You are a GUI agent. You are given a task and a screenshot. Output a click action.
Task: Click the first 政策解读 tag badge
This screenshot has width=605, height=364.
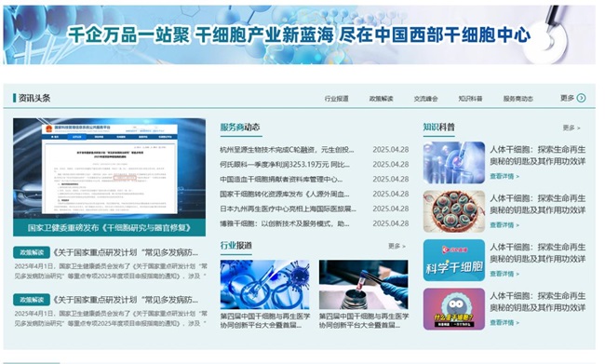(x=32, y=252)
